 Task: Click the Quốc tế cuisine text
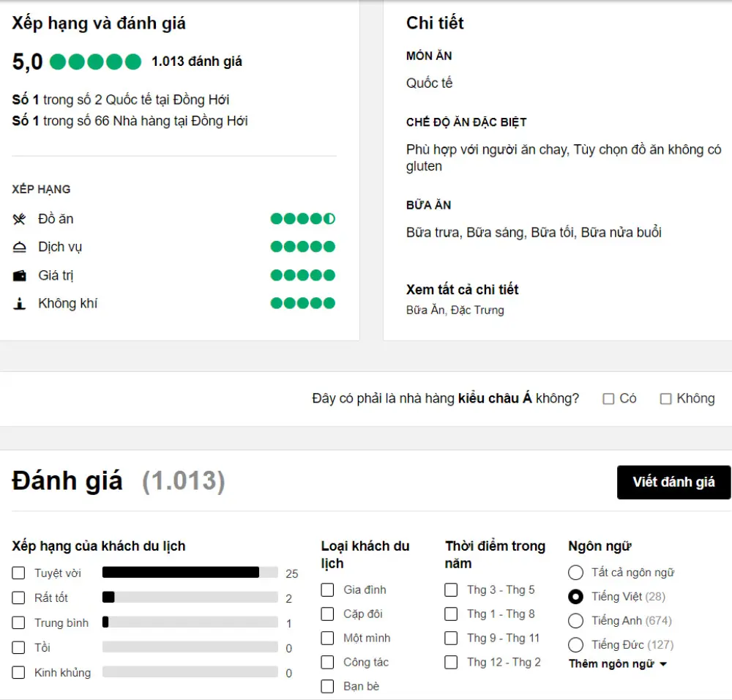coord(429,83)
